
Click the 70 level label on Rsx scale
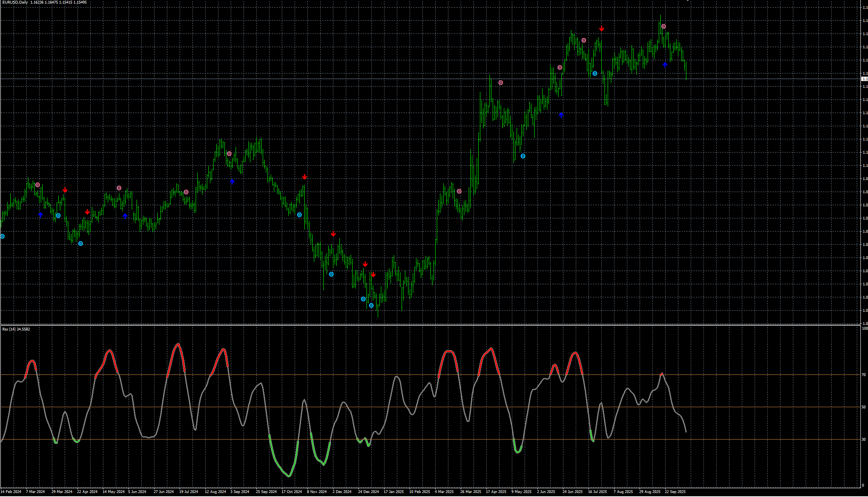pos(864,375)
